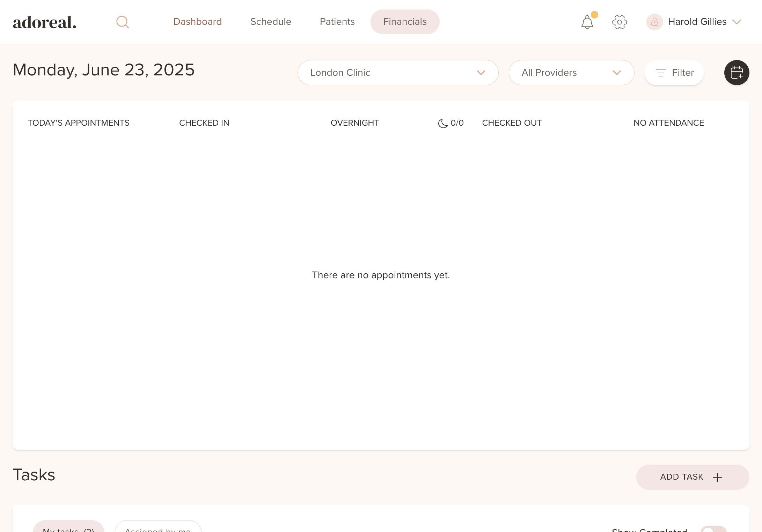762x532 pixels.
Task: Click the overnight moon icon
Action: [x=442, y=123]
